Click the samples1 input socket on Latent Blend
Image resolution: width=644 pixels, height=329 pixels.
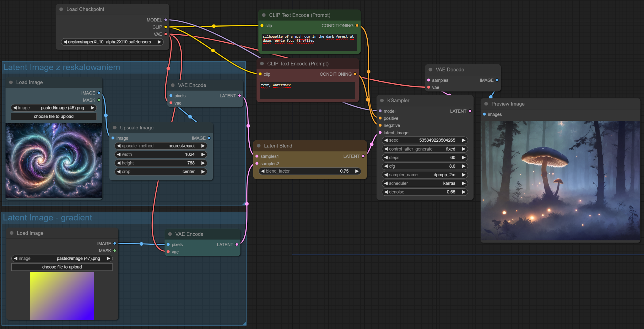tap(257, 156)
